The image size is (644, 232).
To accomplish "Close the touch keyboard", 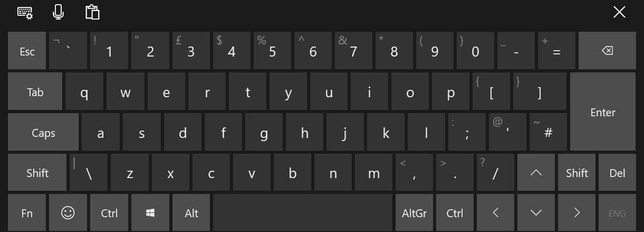I will coord(619,12).
